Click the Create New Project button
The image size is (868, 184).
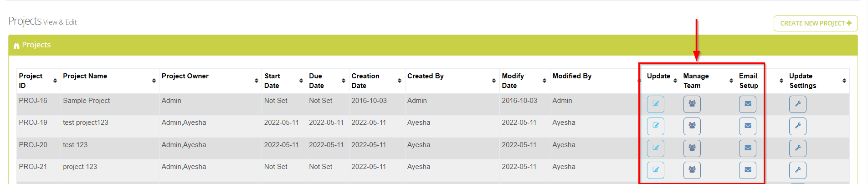pos(815,23)
